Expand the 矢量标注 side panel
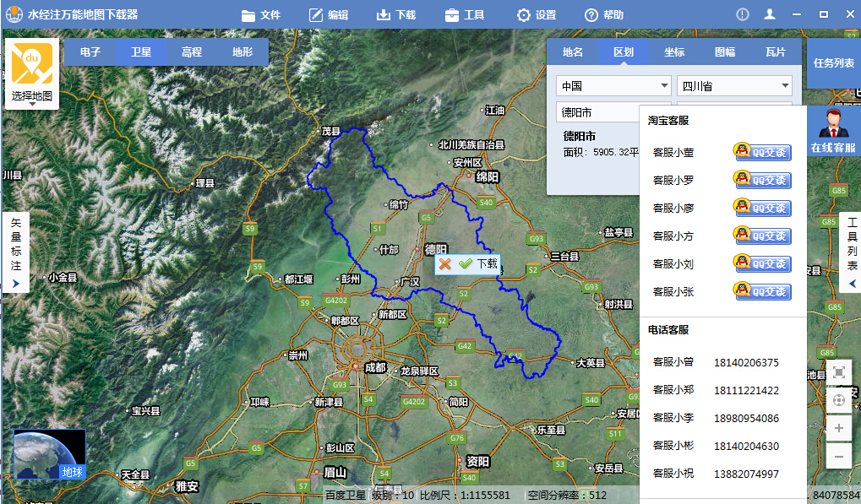The height and width of the screenshot is (504, 861). point(16,252)
